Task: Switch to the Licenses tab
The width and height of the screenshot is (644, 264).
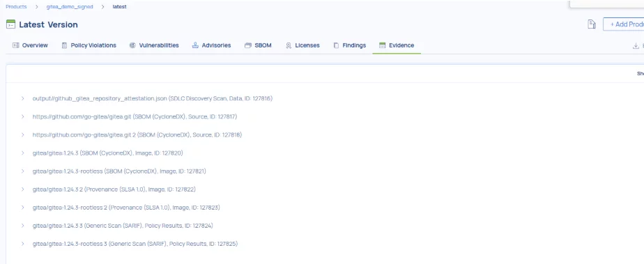Action: pos(302,45)
